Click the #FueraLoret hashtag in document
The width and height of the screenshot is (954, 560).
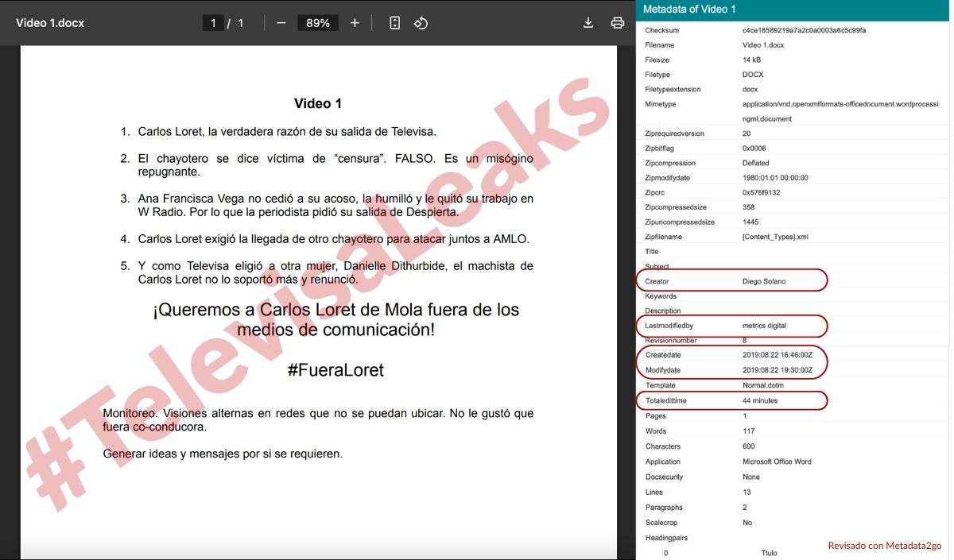click(335, 370)
